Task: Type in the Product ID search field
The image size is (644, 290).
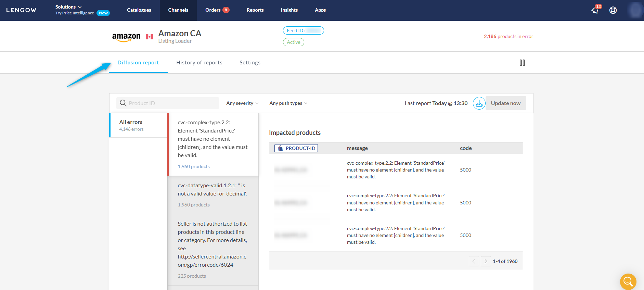Action: coord(172,103)
